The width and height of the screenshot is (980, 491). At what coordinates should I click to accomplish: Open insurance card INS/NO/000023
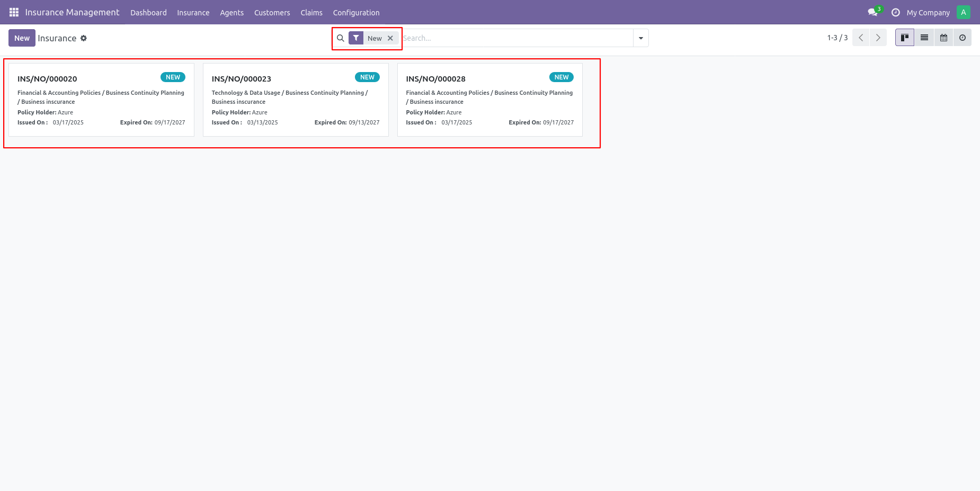click(296, 100)
